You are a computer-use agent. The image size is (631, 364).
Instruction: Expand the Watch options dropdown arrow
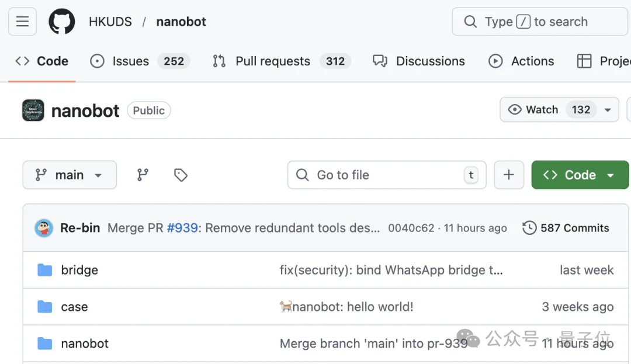[608, 110]
